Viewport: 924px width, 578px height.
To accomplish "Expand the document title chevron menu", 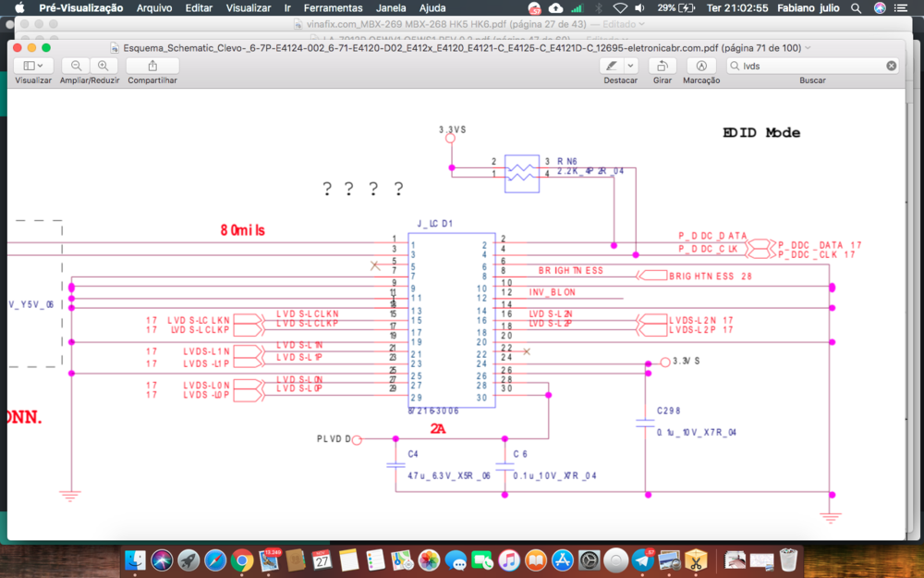I will tap(808, 48).
